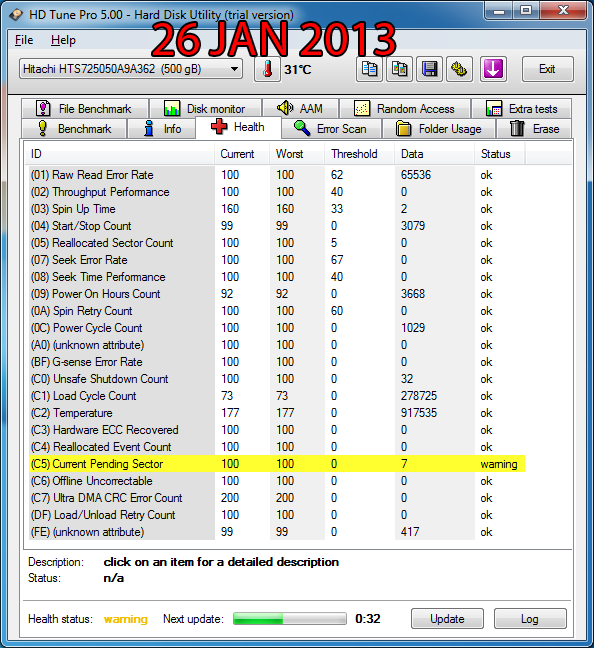Viewport: 594px width, 648px height.
Task: Select the Spin Up Time row
Action: point(277,209)
